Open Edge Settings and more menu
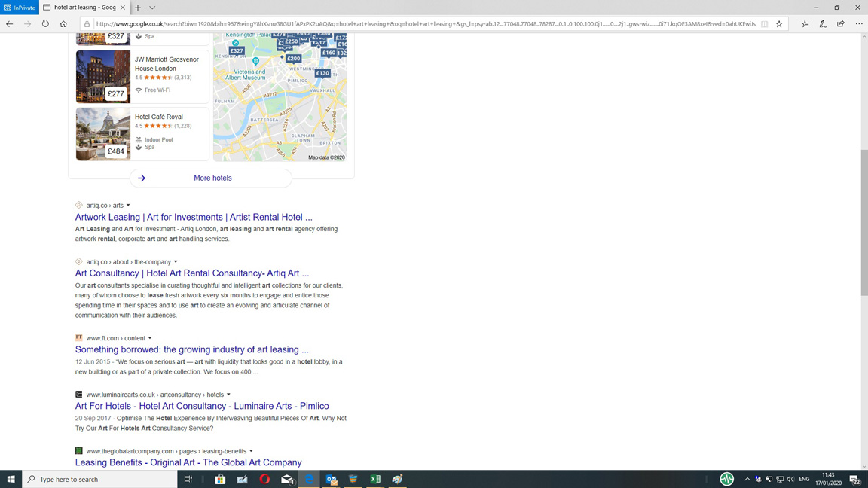The height and width of the screenshot is (488, 868). (x=859, y=24)
